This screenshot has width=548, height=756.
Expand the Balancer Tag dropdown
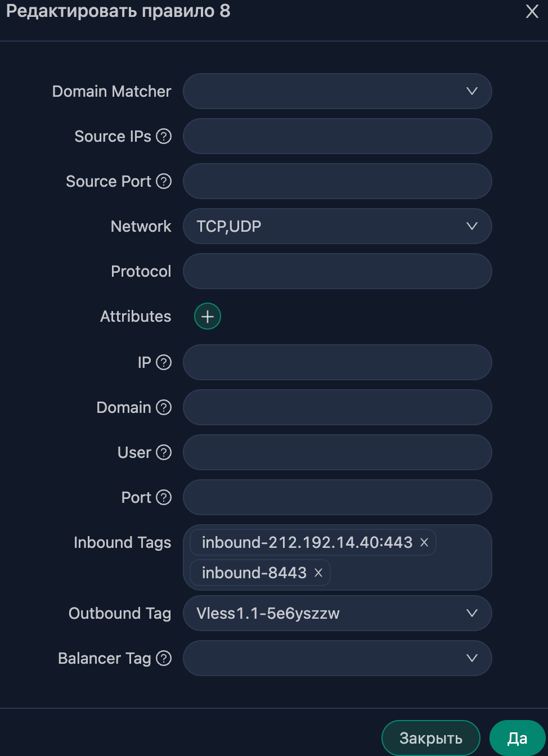click(x=338, y=658)
